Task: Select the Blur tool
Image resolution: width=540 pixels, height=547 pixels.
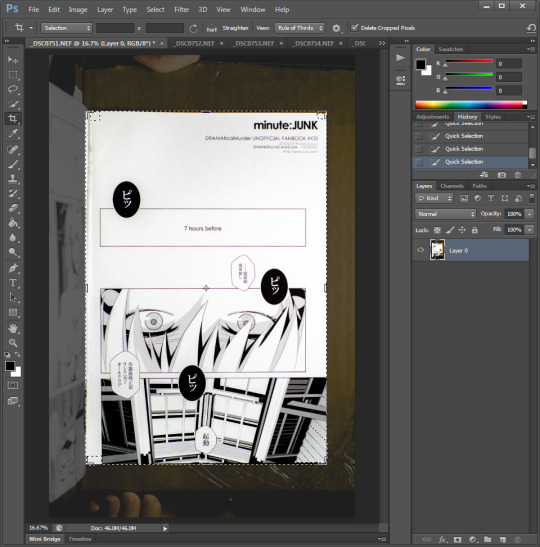Action: pyautogui.click(x=13, y=237)
